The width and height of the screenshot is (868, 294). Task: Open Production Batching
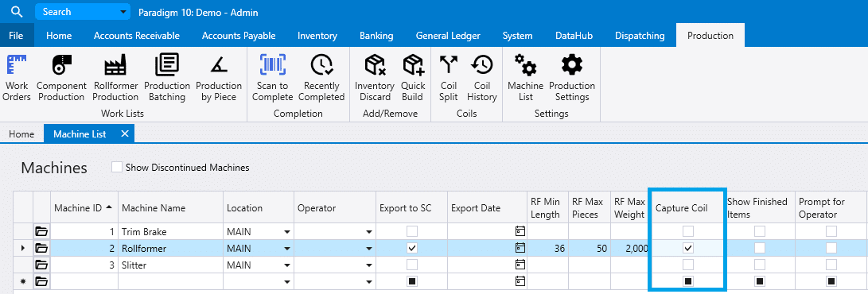[x=166, y=78]
